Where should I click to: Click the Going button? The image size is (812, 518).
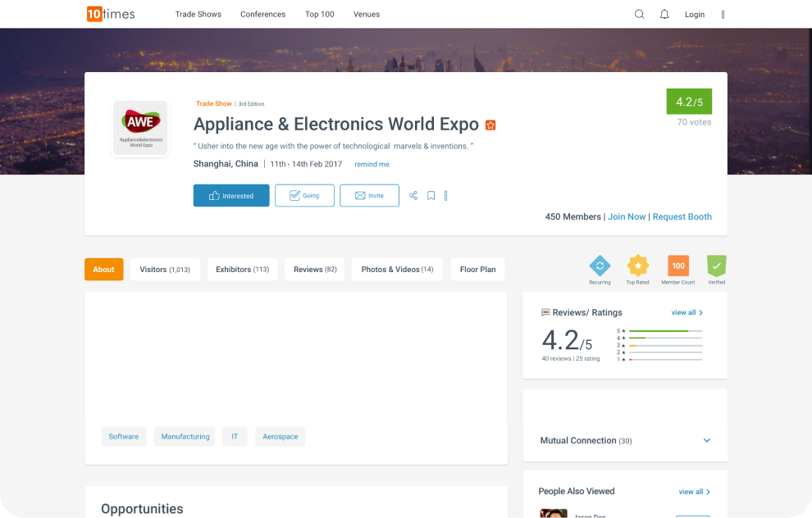pyautogui.click(x=304, y=196)
